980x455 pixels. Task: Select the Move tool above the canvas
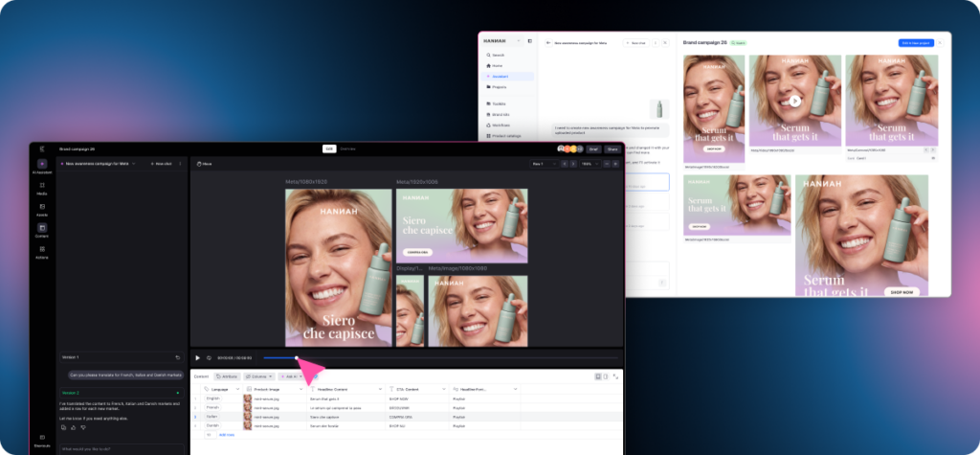(205, 164)
